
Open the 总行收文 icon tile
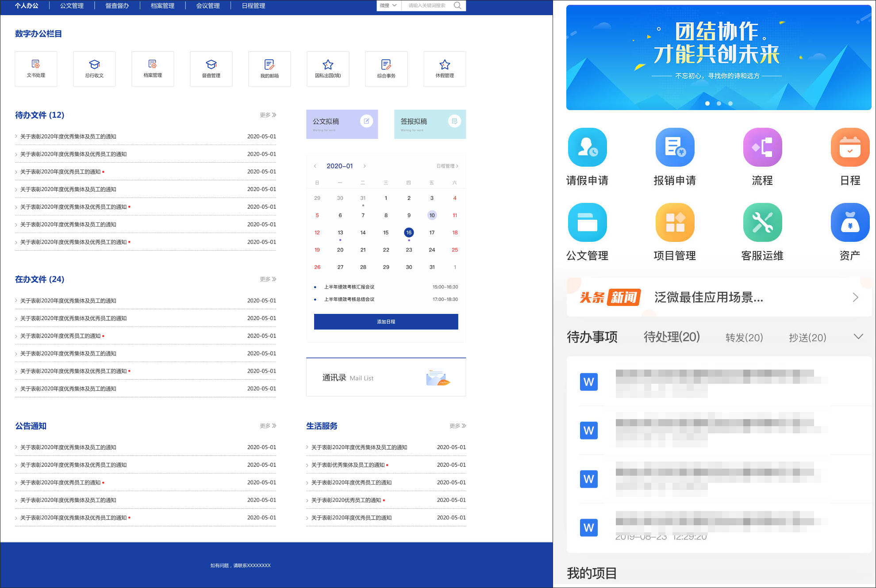94,69
